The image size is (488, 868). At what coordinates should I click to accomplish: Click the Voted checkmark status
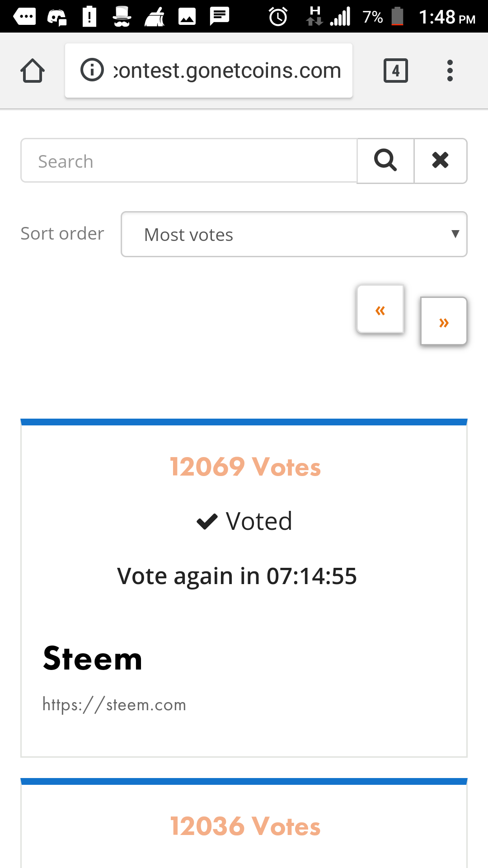pyautogui.click(x=244, y=521)
